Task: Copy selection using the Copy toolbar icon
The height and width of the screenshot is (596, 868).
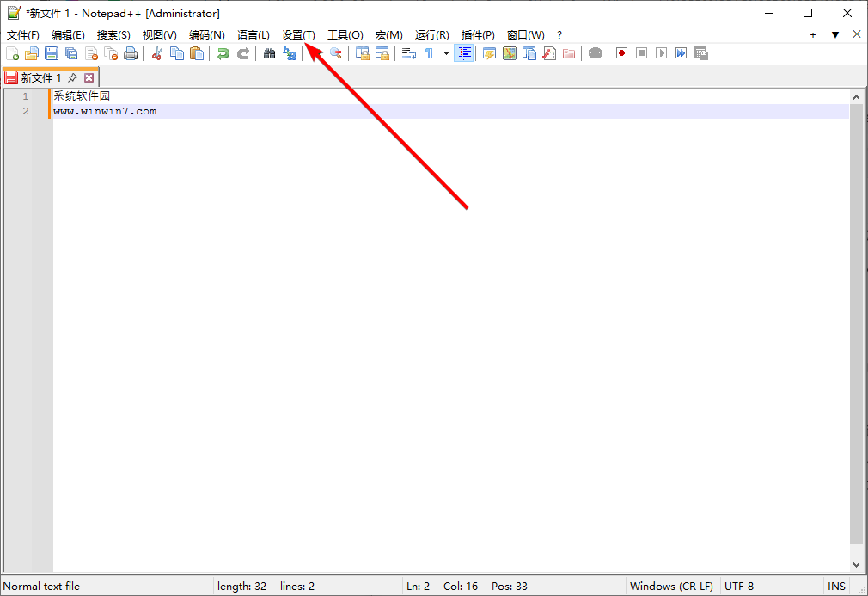Action: [x=177, y=53]
